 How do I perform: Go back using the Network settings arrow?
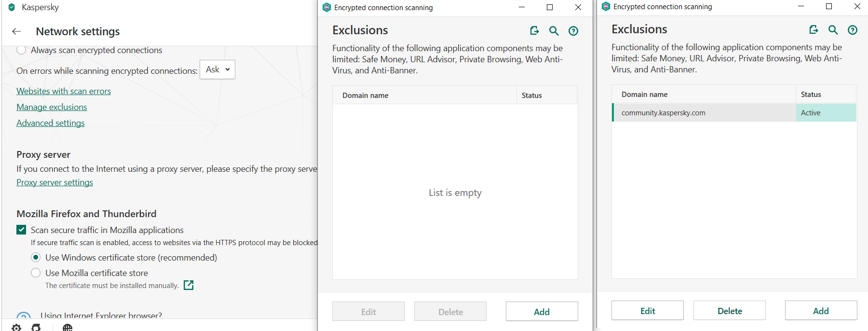pyautogui.click(x=16, y=31)
